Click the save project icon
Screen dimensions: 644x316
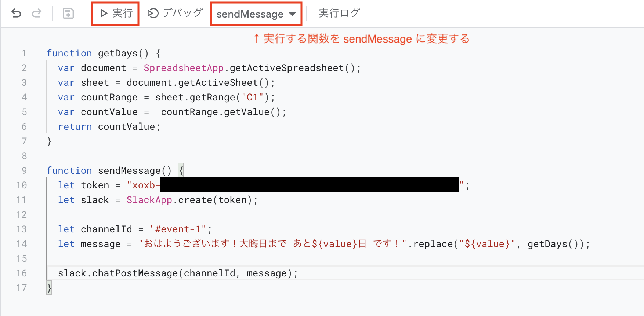pos(68,13)
